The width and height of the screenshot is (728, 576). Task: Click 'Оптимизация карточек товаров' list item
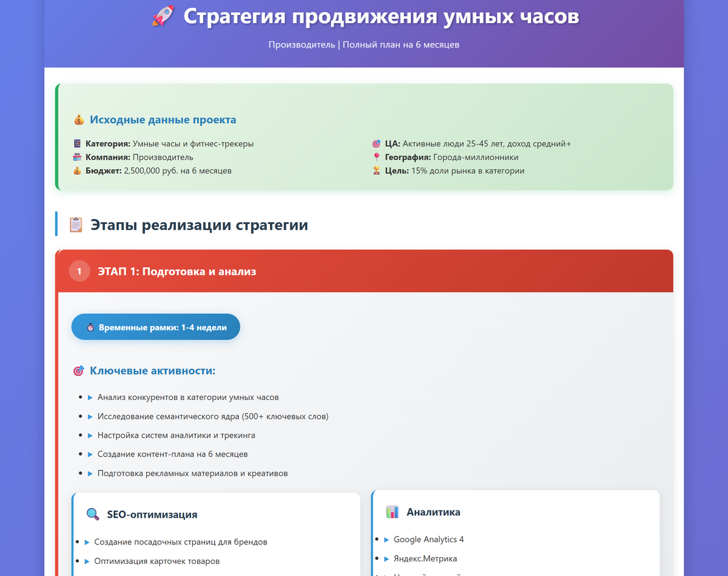pos(157,561)
